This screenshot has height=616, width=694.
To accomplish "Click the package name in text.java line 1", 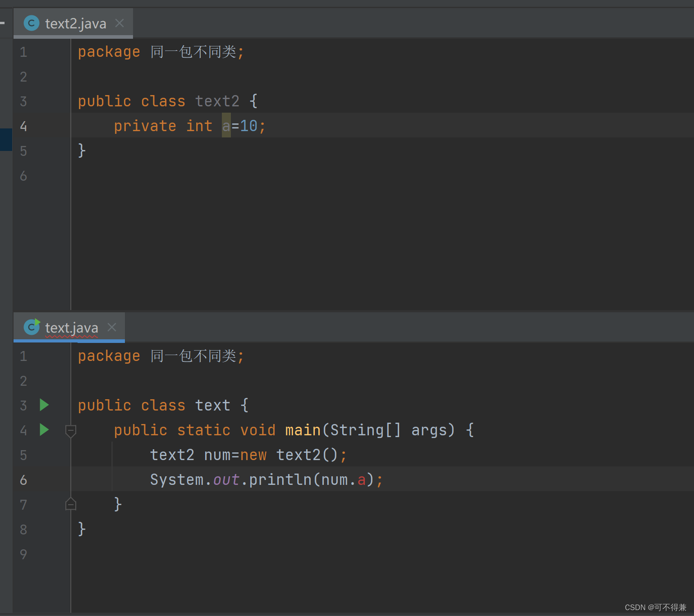I will (x=193, y=356).
